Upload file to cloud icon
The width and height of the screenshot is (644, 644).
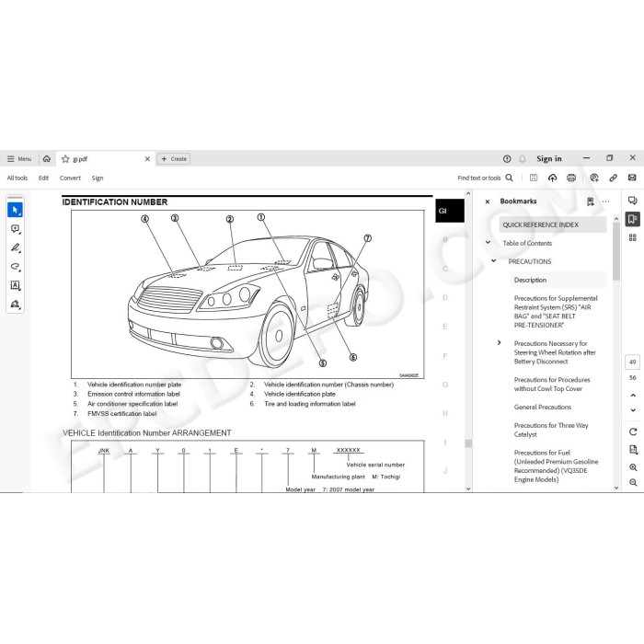tap(552, 178)
